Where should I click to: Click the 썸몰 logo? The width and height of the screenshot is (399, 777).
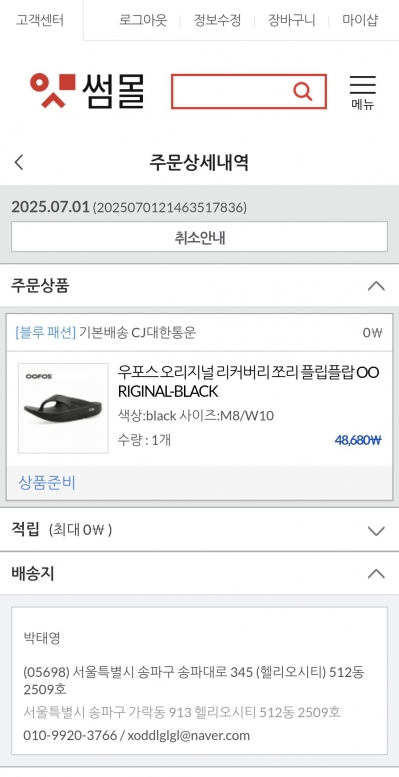coord(87,91)
